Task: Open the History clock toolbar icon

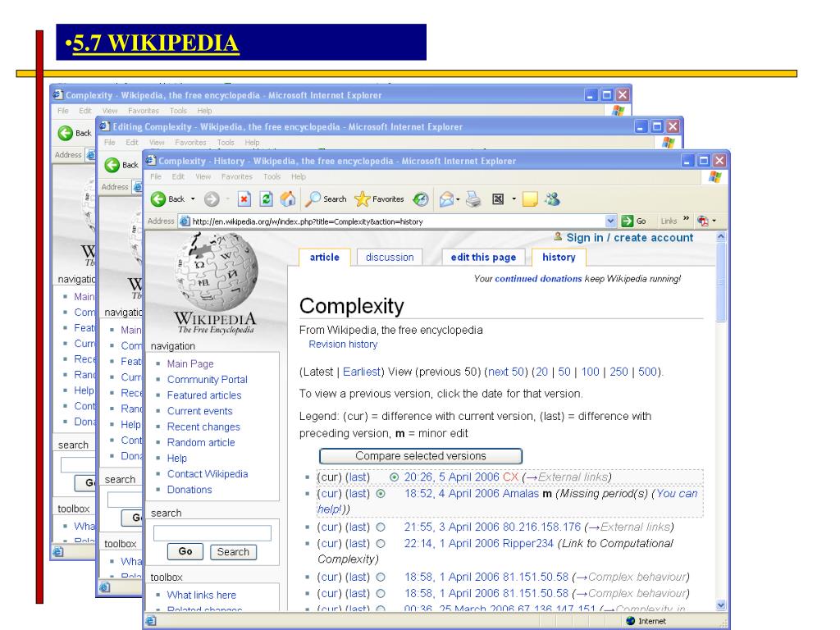Action: pos(421,199)
